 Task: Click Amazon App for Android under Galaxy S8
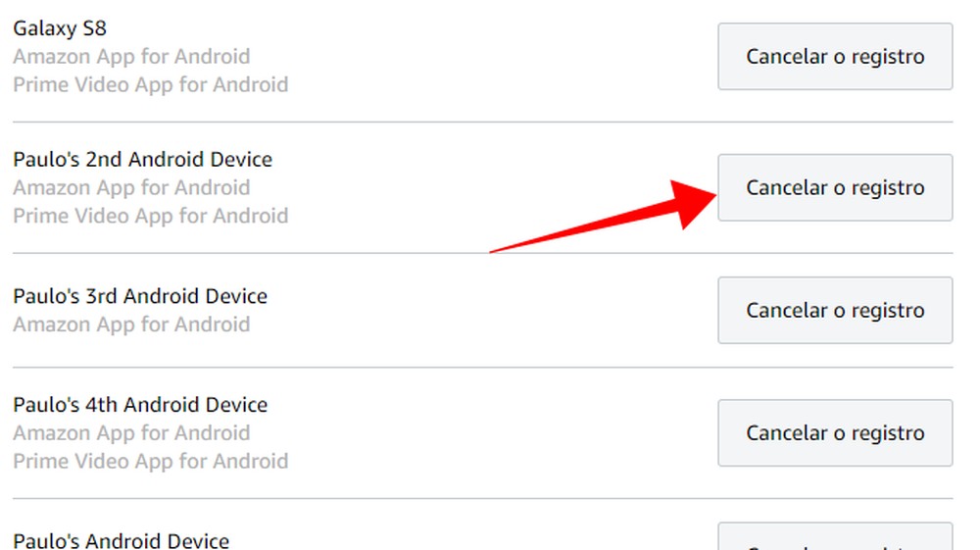click(x=131, y=57)
